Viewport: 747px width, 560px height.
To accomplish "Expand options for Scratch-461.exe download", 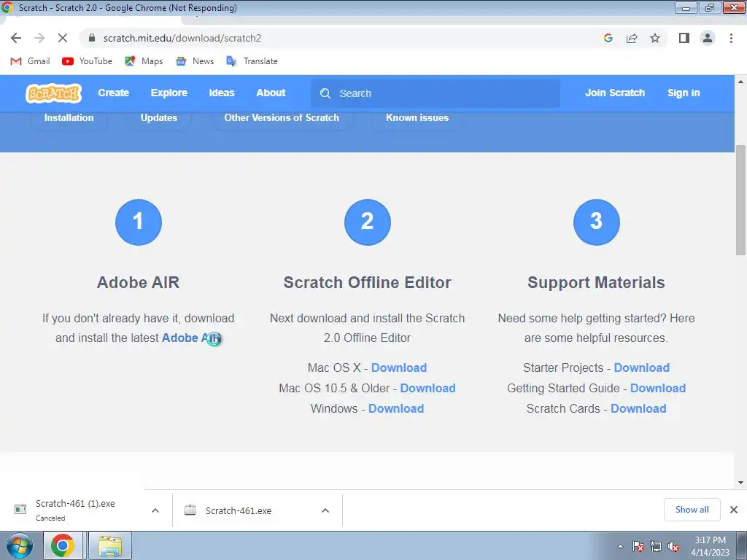I will point(325,510).
